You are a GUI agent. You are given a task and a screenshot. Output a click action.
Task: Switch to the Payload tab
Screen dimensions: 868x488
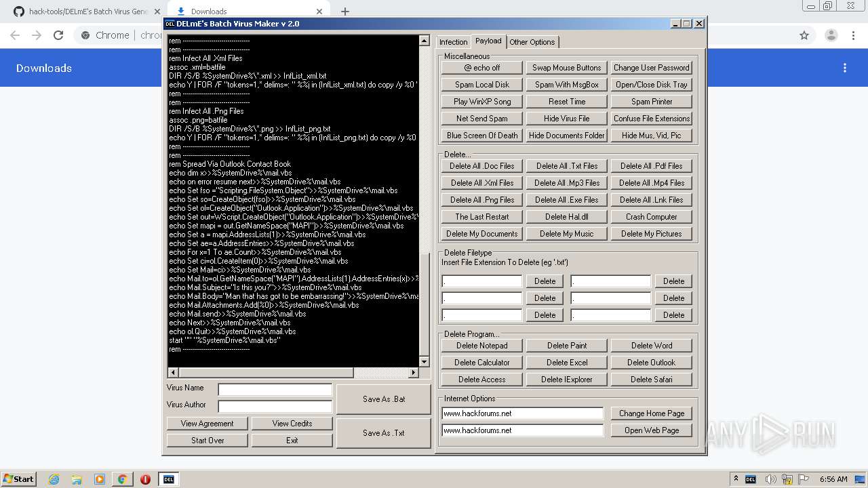[x=488, y=41]
